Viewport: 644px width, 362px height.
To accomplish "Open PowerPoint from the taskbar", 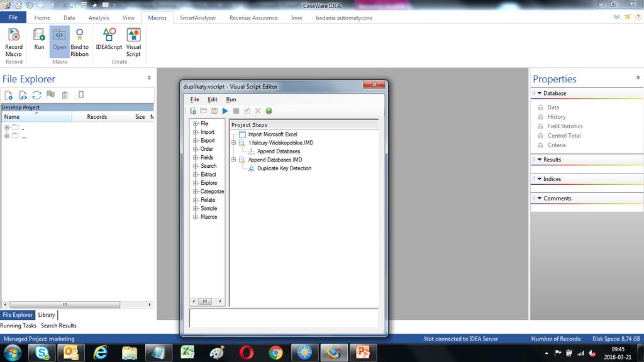I will [363, 353].
